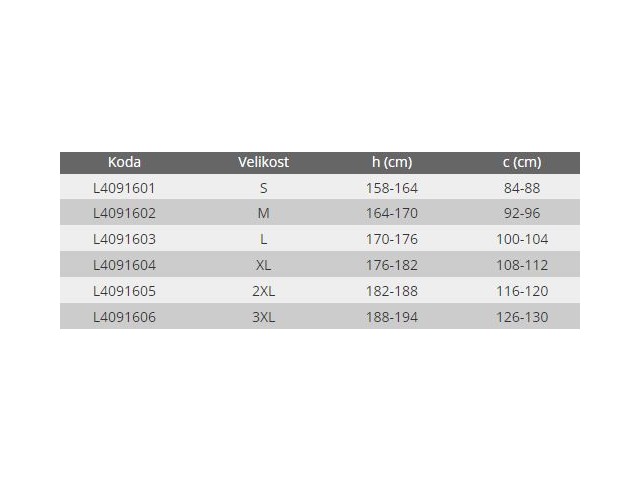The height and width of the screenshot is (480, 640).
Task: Click the L4091605 code cell
Action: point(124,291)
